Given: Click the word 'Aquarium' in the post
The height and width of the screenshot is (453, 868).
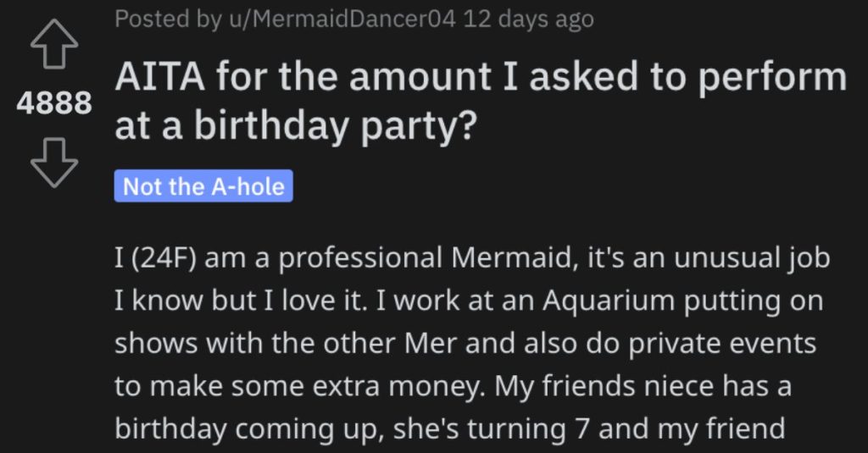Looking at the screenshot, I should pyautogui.click(x=609, y=301).
